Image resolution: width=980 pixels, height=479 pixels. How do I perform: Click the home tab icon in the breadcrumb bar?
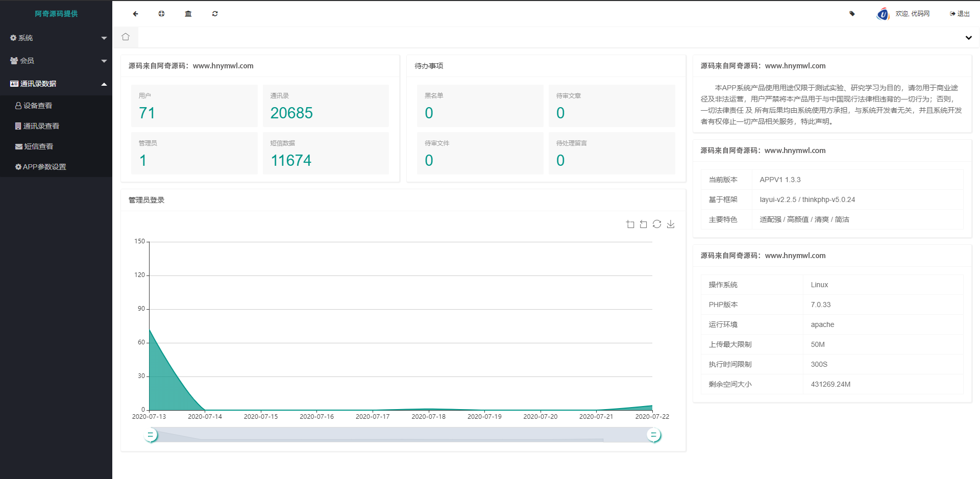pyautogui.click(x=125, y=37)
